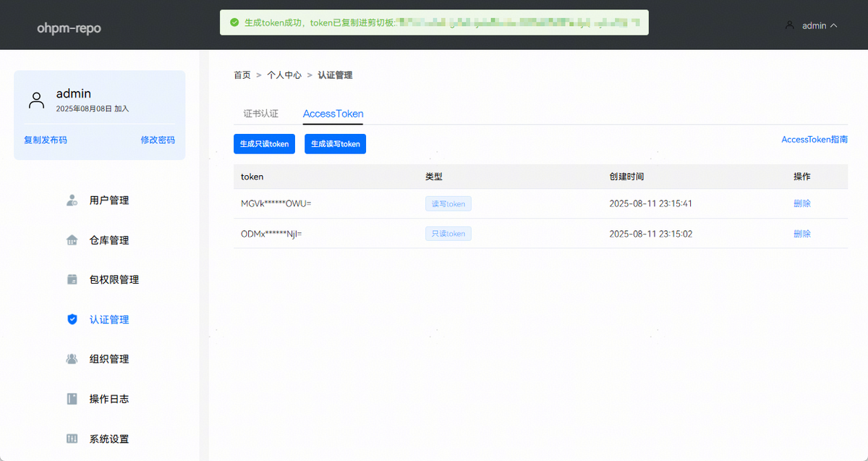The image size is (868, 461).
Task: Click the Authentication Management (认证管理) shield icon
Action: point(72,319)
